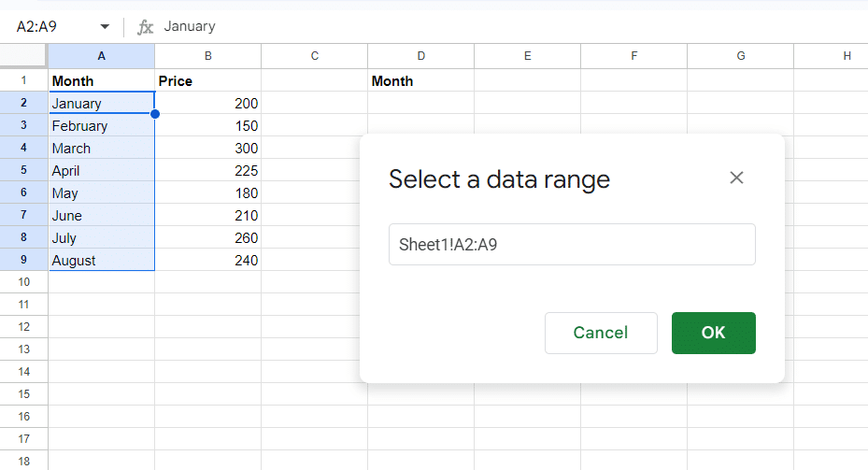Select the August cell
868x470 pixels.
(101, 261)
